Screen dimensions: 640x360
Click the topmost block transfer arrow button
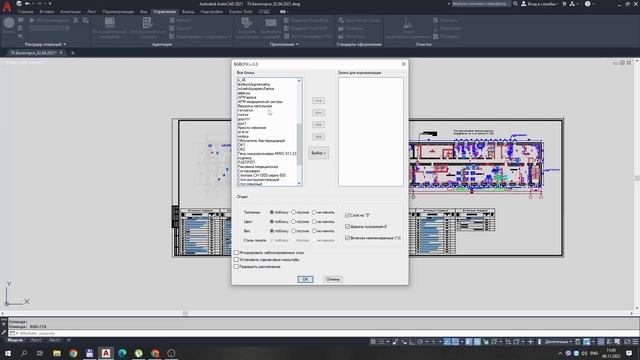[x=318, y=100]
